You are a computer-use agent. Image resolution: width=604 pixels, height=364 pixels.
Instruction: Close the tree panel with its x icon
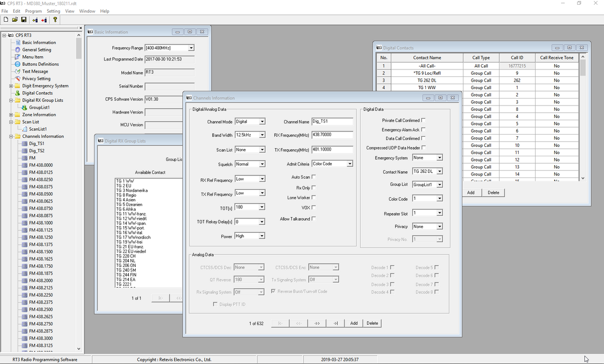click(81, 28)
